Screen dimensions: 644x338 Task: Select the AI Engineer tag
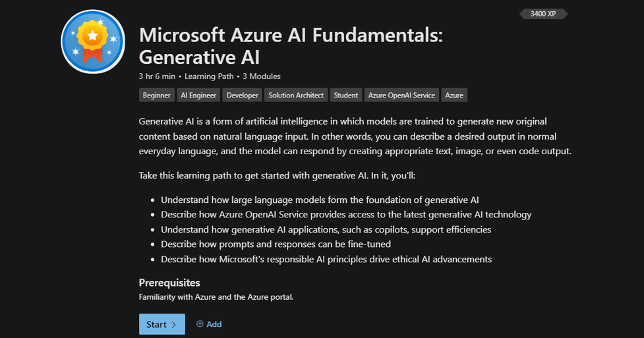[x=198, y=95]
